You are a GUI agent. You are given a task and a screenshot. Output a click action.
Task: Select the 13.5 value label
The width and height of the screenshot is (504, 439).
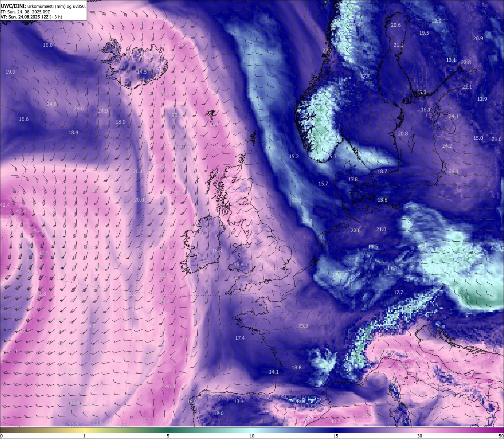tap(382, 200)
